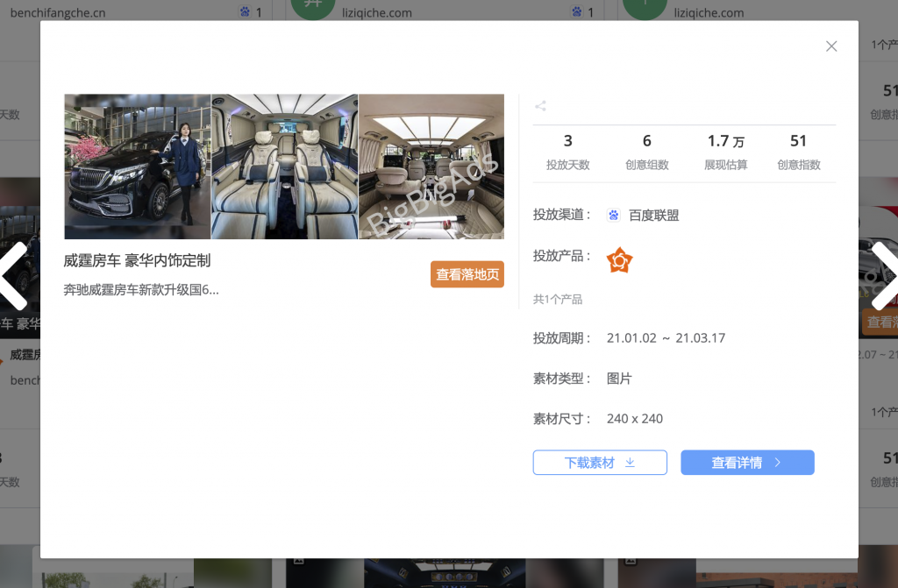The width and height of the screenshot is (898, 588).
Task: Click the 图片 material type value
Action: [x=619, y=379]
